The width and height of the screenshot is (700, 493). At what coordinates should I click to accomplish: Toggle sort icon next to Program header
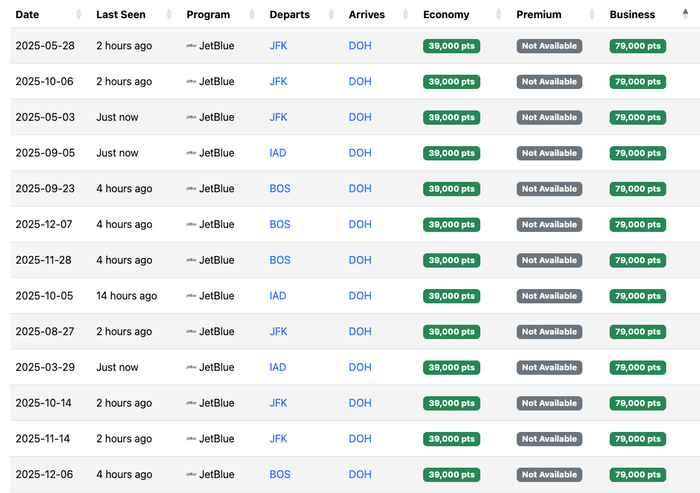[x=252, y=15]
